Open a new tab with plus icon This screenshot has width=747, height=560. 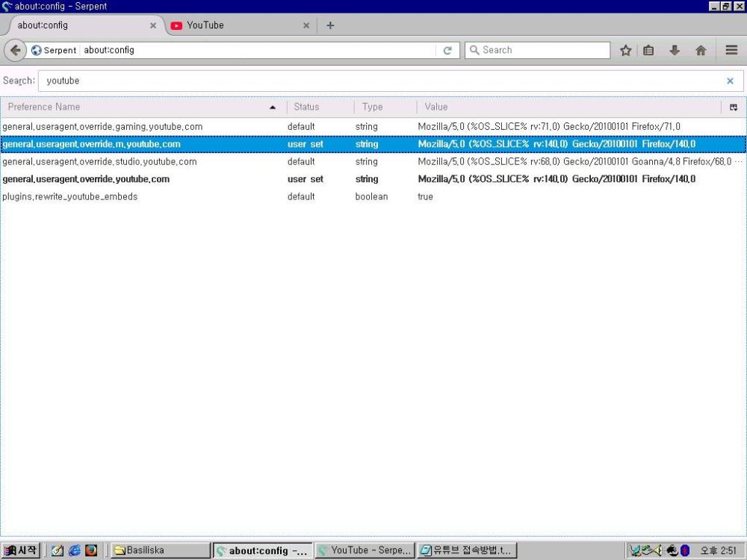(x=330, y=25)
